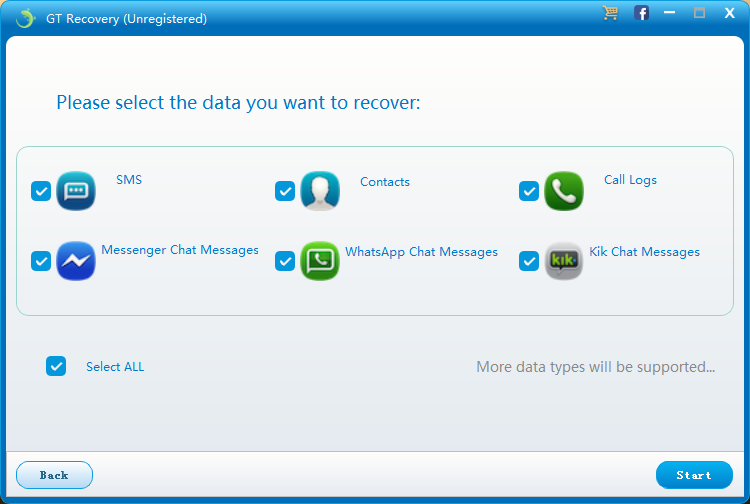
Task: Click 'More data types will be supported...' text
Action: point(596,367)
